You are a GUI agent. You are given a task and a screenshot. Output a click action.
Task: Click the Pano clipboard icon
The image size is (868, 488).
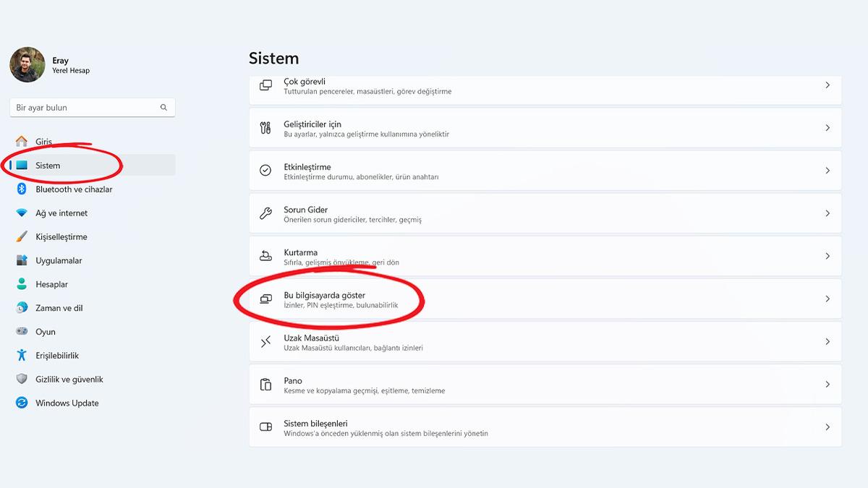(x=265, y=385)
